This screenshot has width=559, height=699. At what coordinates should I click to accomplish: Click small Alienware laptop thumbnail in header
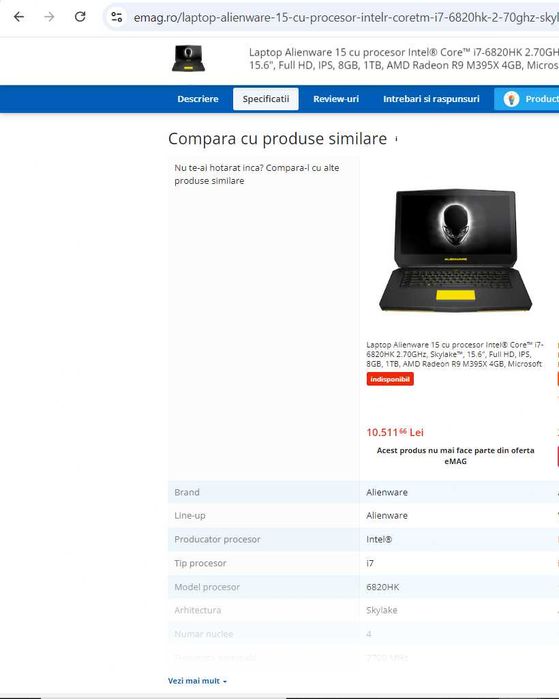[189, 58]
